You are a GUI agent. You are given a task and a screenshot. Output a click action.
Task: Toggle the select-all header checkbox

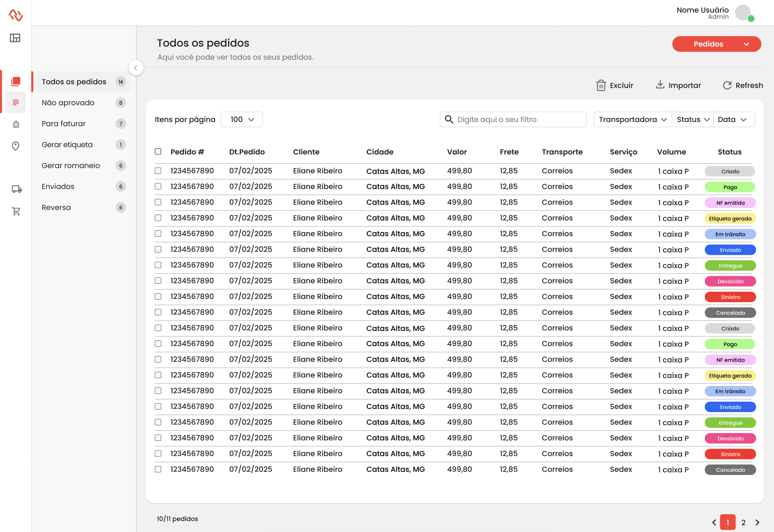158,151
